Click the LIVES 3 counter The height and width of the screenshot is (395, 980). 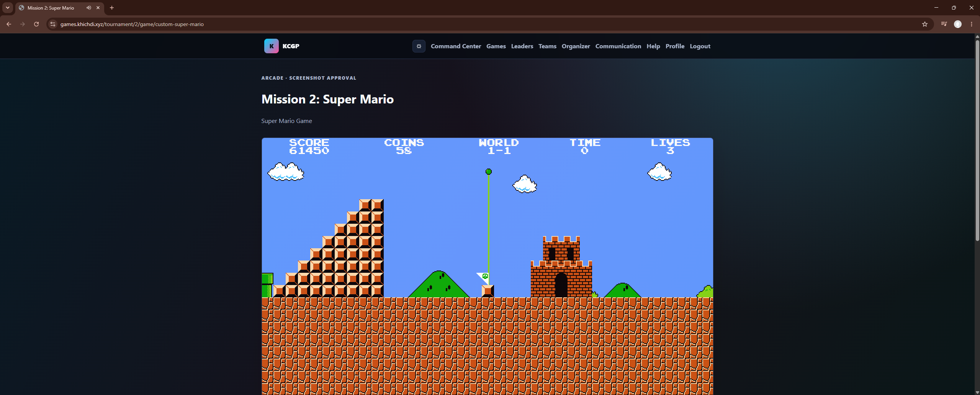(670, 147)
